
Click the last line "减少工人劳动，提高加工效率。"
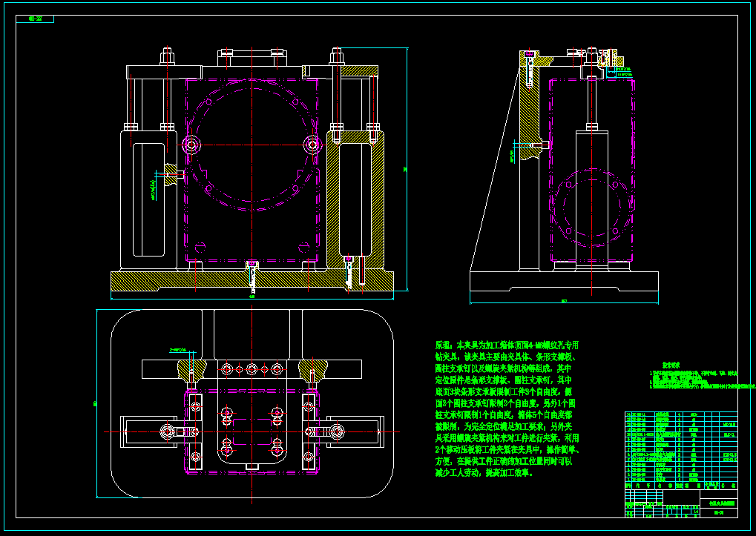(x=484, y=473)
